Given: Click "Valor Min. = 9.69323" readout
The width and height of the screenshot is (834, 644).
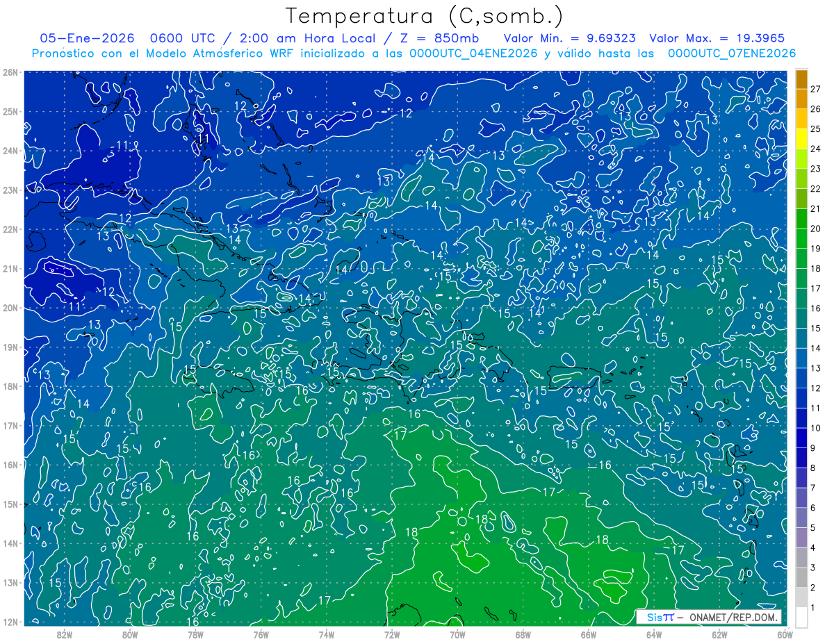Looking at the screenshot, I should (569, 38).
